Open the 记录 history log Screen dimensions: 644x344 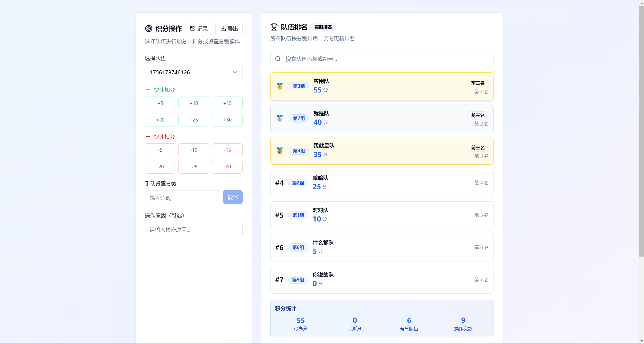pos(199,28)
